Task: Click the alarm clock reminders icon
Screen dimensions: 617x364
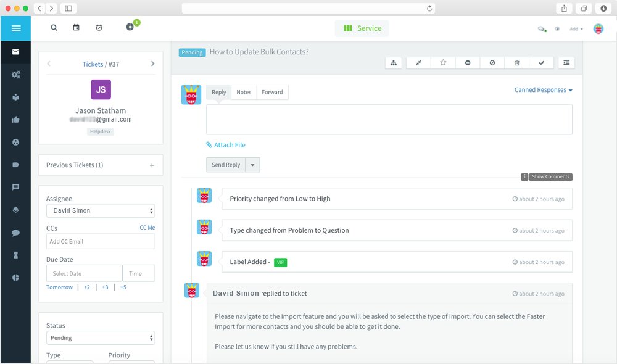Action: 99,27
